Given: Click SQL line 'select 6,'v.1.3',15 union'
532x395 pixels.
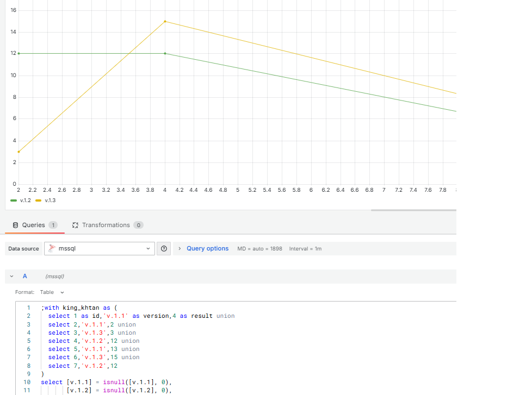Looking at the screenshot, I should pos(94,357).
